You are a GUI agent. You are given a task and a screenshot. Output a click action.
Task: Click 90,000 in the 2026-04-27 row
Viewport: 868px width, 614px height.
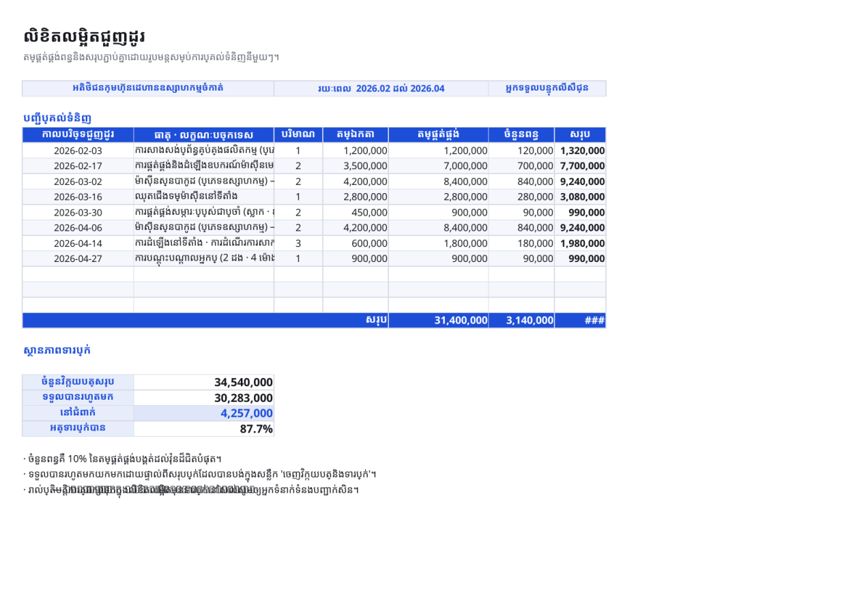521,259
